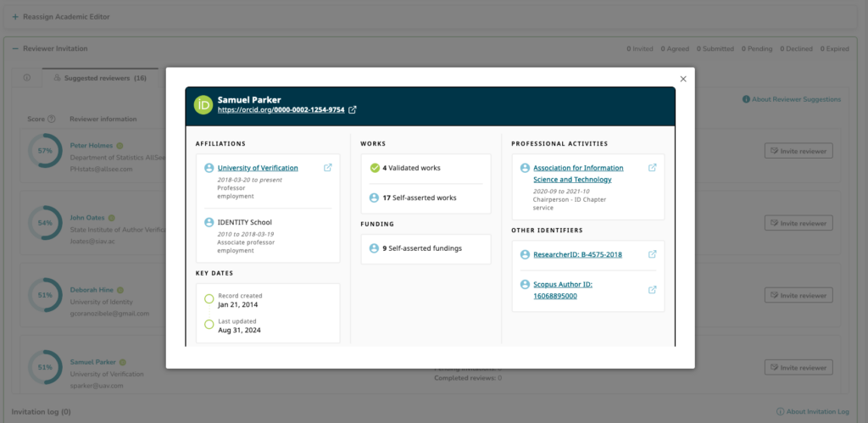The height and width of the screenshot is (423, 868).
Task: Click ORCID badge next to Peter Holmes
Action: click(119, 146)
